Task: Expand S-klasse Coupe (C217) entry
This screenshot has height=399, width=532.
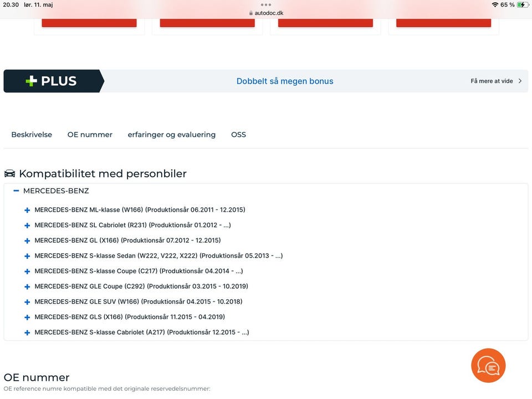Action: (x=27, y=271)
